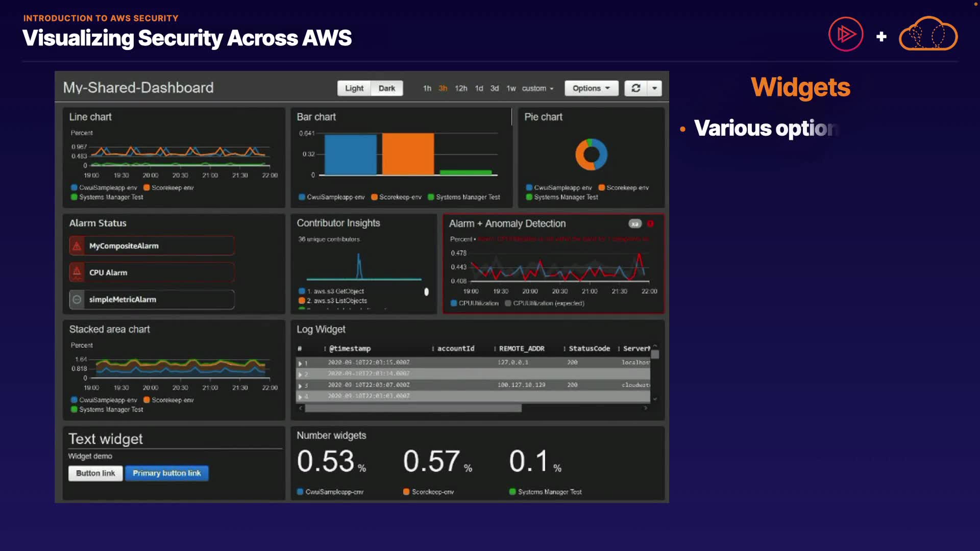Click simpleMetricAlarm gray status icon
This screenshot has height=551, width=980.
pyautogui.click(x=77, y=299)
